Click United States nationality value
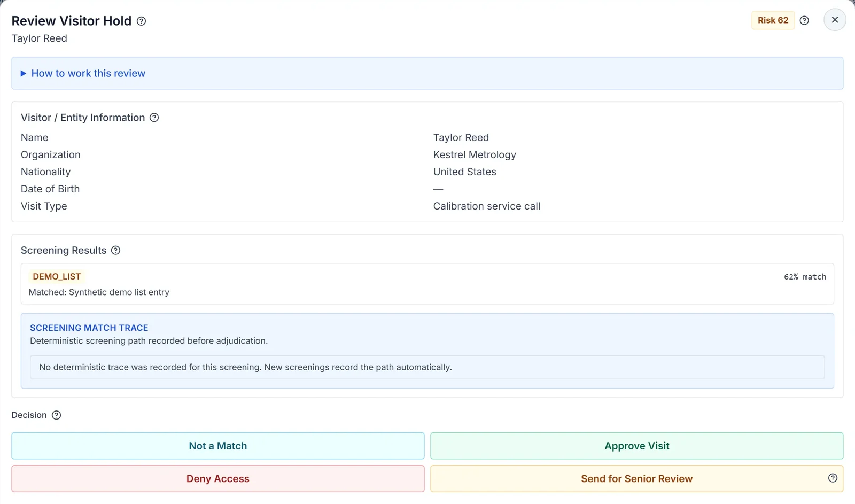 click(x=464, y=172)
